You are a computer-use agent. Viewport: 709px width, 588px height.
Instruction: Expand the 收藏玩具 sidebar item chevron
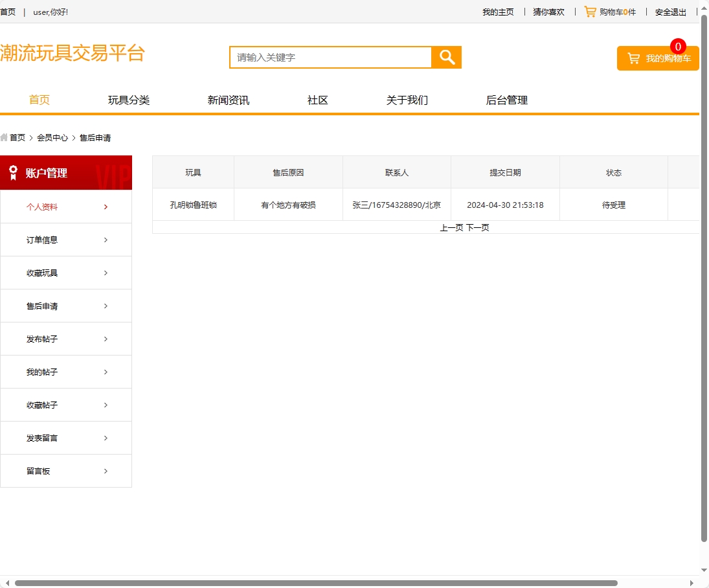pyautogui.click(x=106, y=273)
